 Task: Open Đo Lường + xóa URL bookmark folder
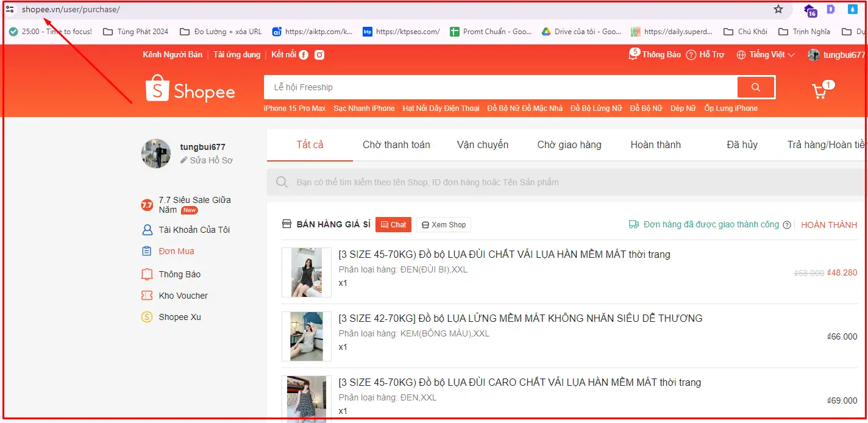[x=221, y=32]
